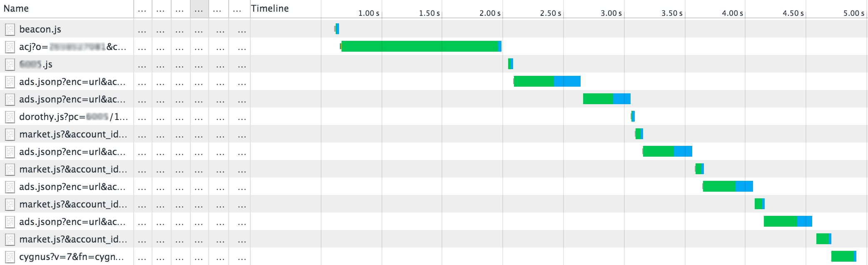The width and height of the screenshot is (868, 265).
Task: Click the document icon beside dorothy.js
Action: coord(10,117)
